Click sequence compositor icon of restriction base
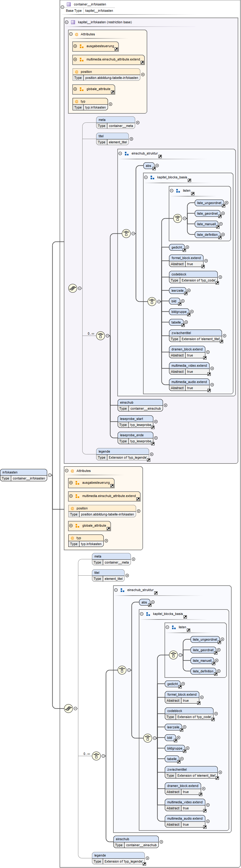The height and width of the screenshot is (868, 241). pos(73,288)
